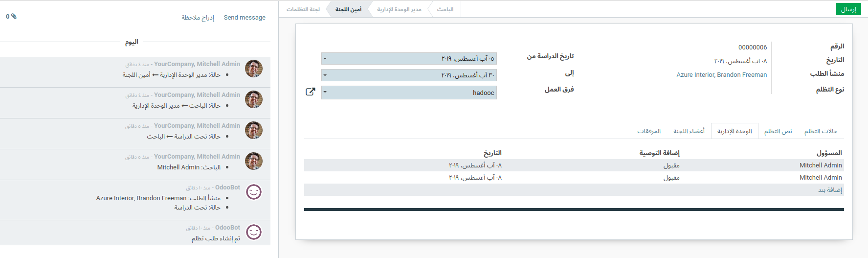Expand the study end date dropdown
Viewport: 868px width, 258px height.
point(325,75)
